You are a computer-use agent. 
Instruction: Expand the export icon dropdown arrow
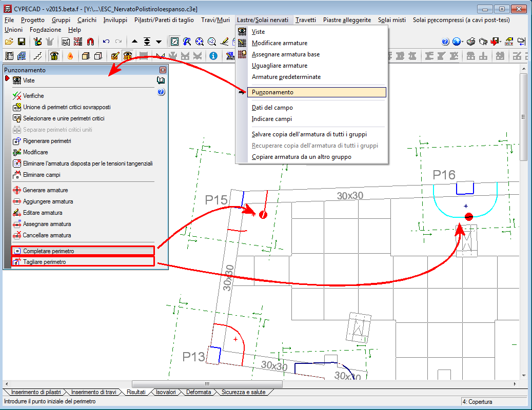click(x=501, y=42)
